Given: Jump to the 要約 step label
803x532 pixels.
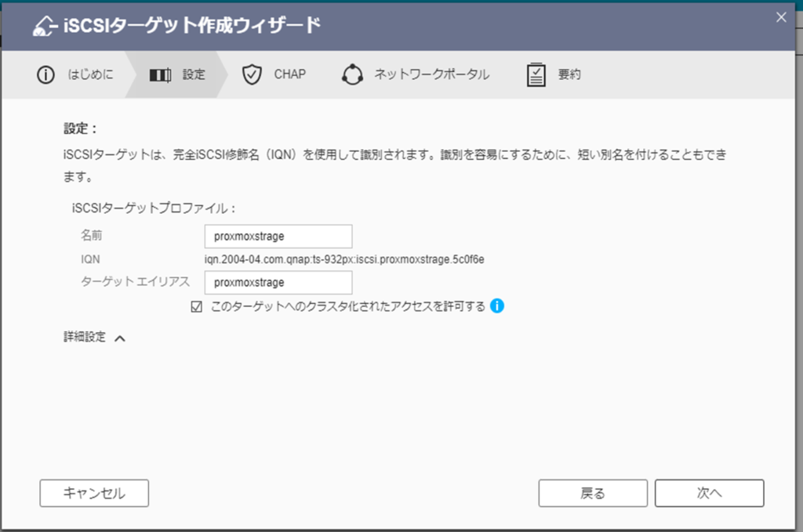Looking at the screenshot, I should [x=569, y=75].
